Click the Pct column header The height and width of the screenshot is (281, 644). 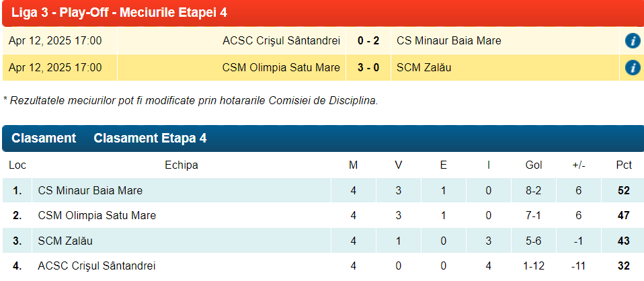624,165
